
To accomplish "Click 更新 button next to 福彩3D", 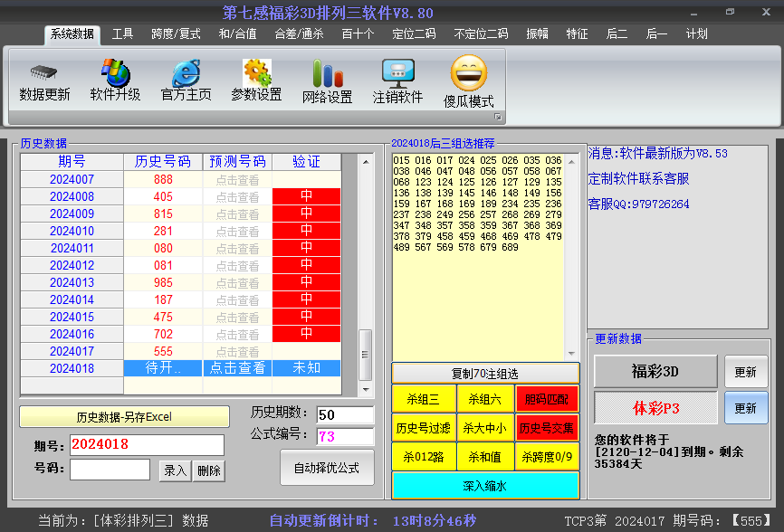I will [x=745, y=372].
